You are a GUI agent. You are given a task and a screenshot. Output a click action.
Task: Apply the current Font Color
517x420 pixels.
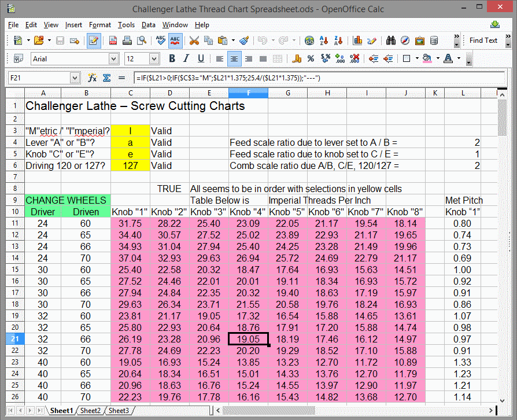tap(448, 59)
